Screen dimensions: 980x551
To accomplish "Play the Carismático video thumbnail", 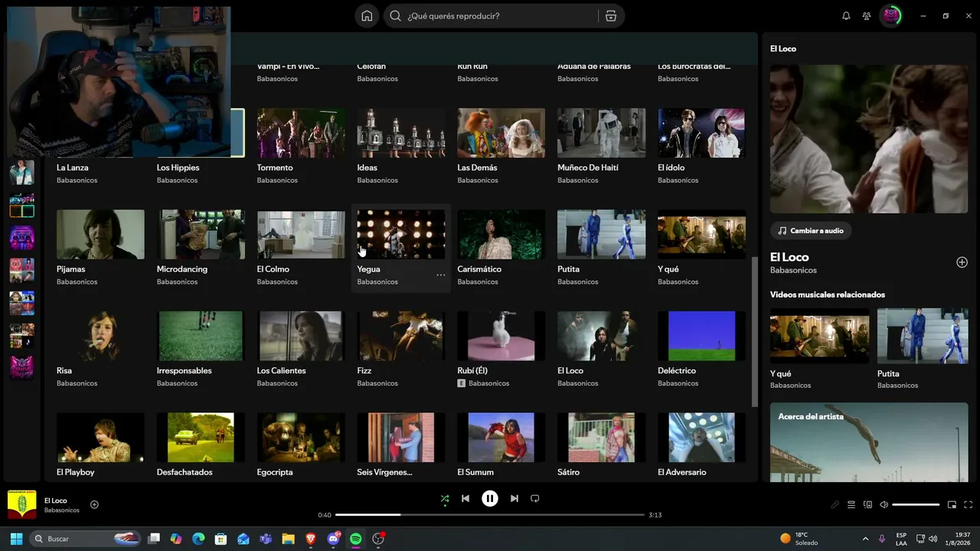I will pyautogui.click(x=501, y=234).
